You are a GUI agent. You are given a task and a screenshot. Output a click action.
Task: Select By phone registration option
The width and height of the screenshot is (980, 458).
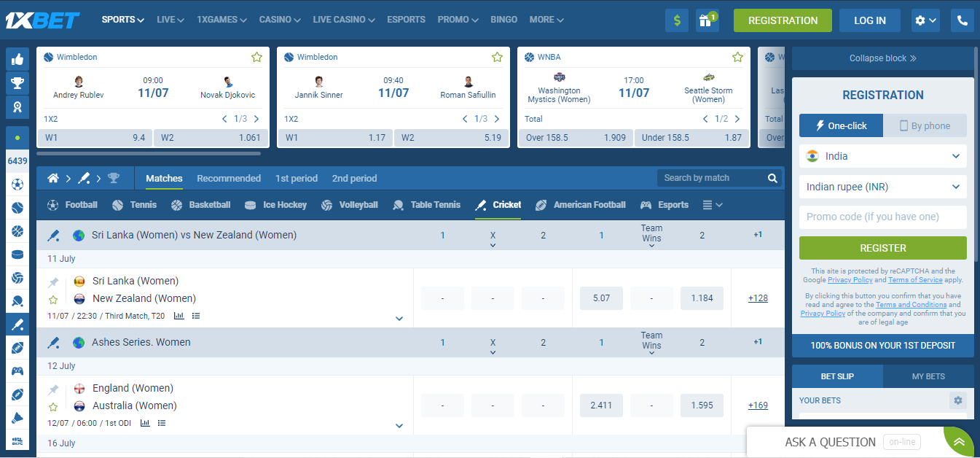pyautogui.click(x=925, y=125)
